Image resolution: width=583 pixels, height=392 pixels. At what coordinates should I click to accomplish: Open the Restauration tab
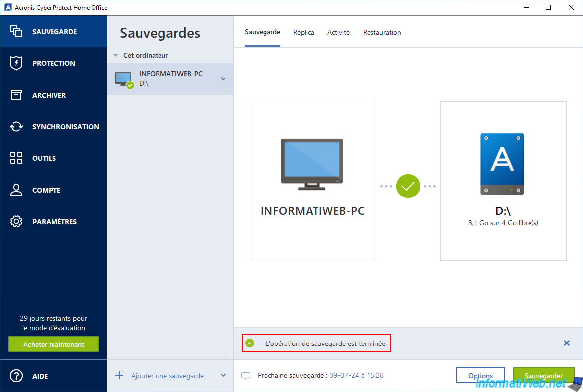(382, 32)
